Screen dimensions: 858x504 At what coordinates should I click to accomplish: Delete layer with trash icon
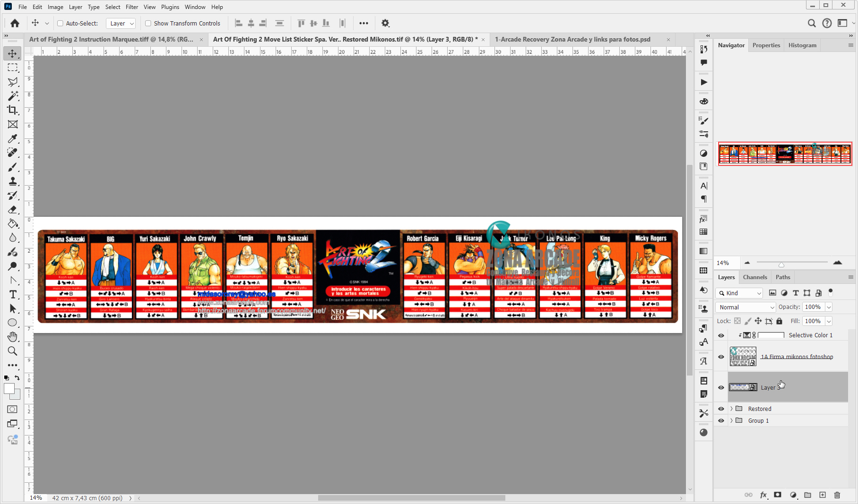(837, 495)
